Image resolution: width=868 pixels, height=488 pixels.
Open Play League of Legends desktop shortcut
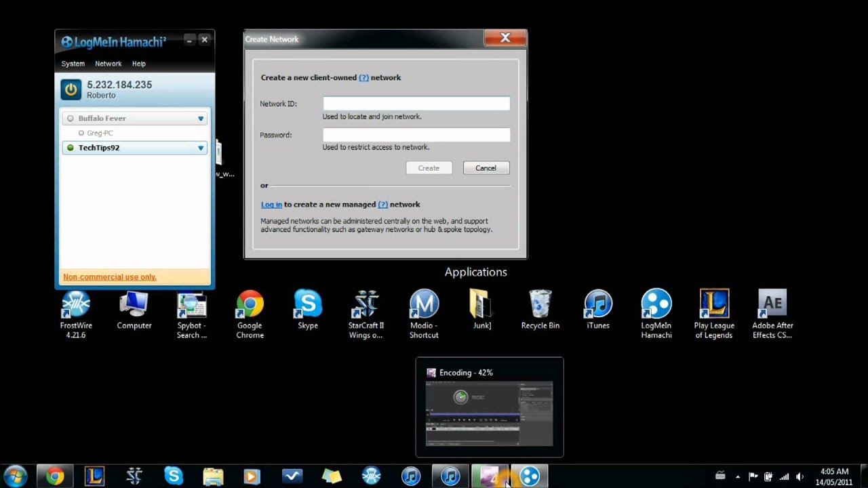714,314
